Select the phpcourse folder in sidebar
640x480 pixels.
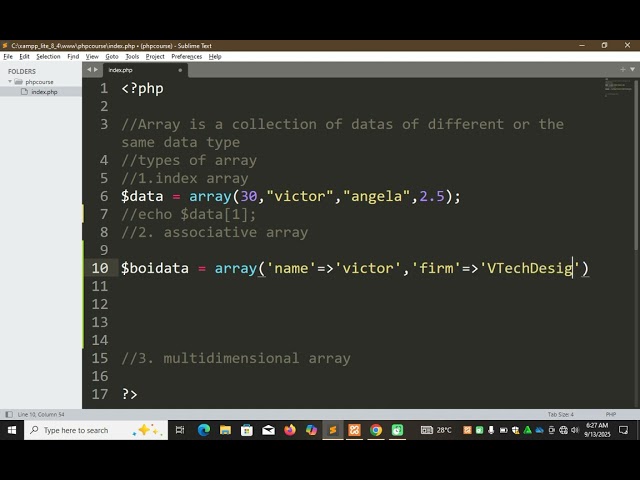(39, 82)
